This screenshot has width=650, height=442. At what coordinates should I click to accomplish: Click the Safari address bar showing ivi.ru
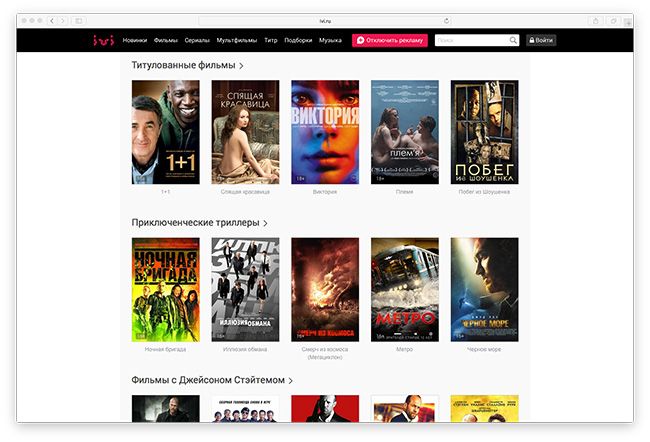coord(324,20)
